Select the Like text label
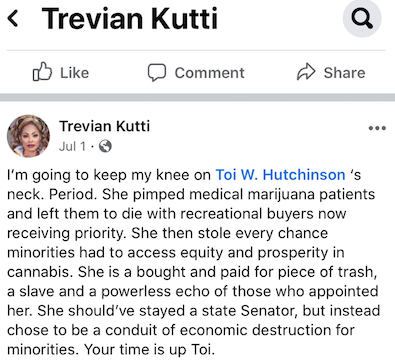Image resolution: width=395 pixels, height=363 pixels. 74,73
